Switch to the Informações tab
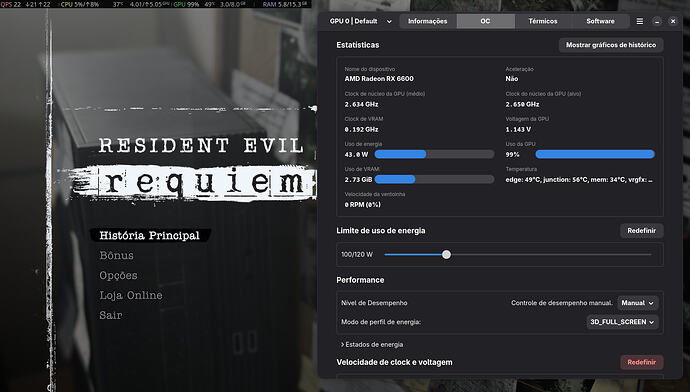 (x=427, y=21)
